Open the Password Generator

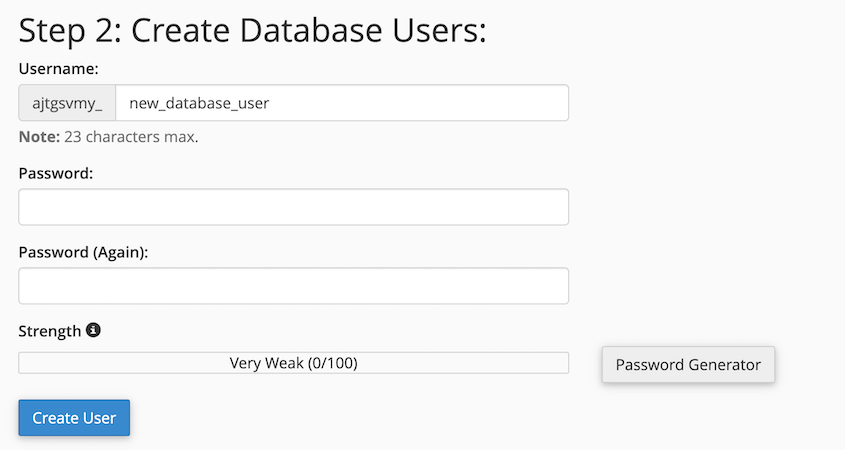point(688,365)
